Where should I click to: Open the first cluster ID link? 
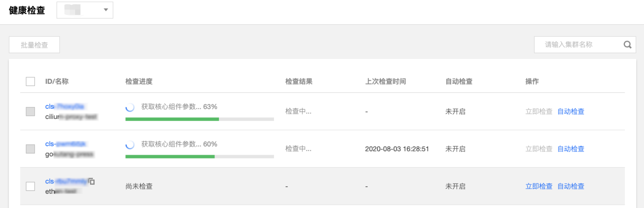tap(65, 106)
